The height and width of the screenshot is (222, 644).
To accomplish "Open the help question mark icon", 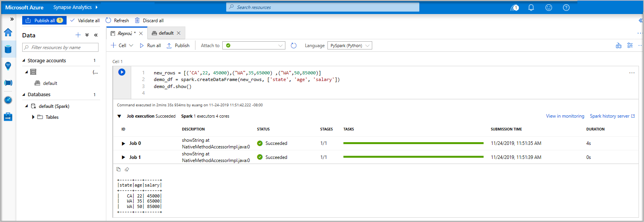I will tap(566, 7).
